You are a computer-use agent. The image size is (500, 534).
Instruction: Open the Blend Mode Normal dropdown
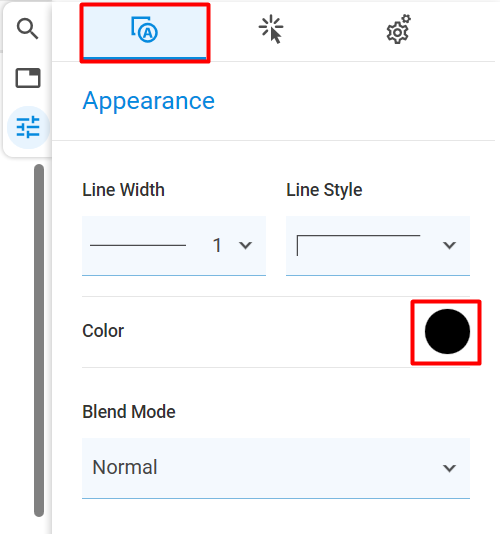(276, 468)
